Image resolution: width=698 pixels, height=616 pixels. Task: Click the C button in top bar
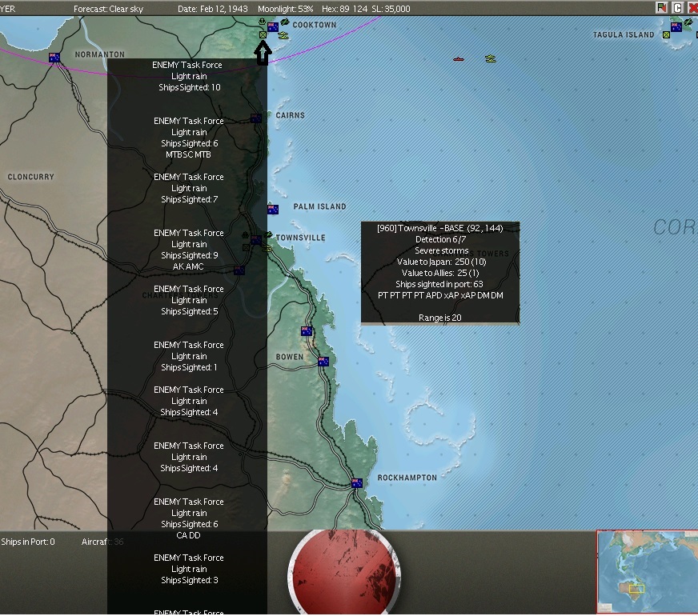(x=677, y=8)
